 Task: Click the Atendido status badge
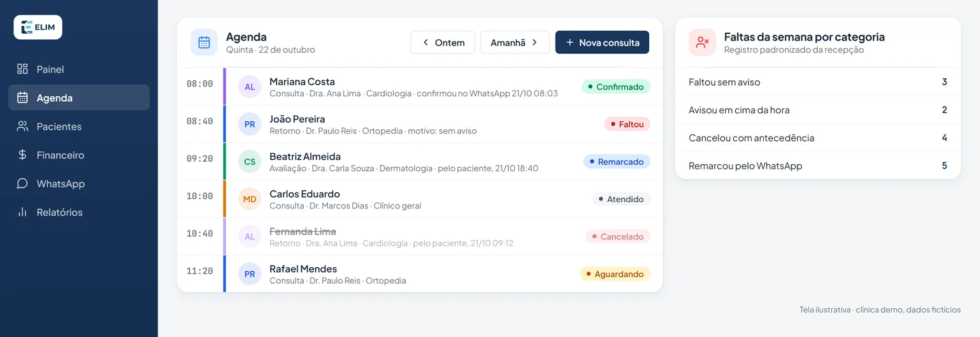tap(621, 199)
